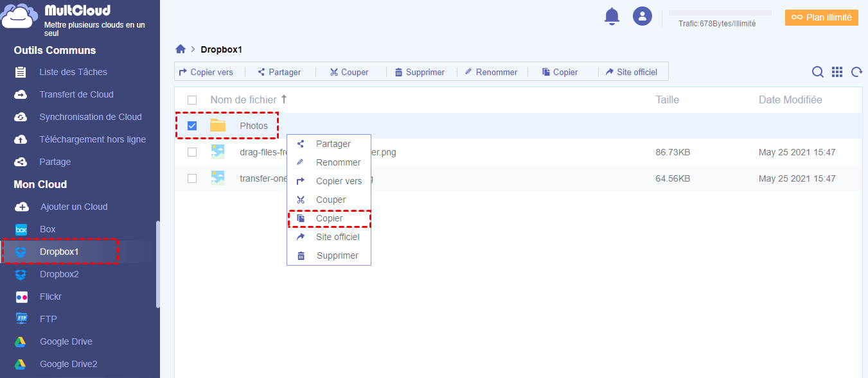Click Renommer in the toolbar

[x=491, y=72]
